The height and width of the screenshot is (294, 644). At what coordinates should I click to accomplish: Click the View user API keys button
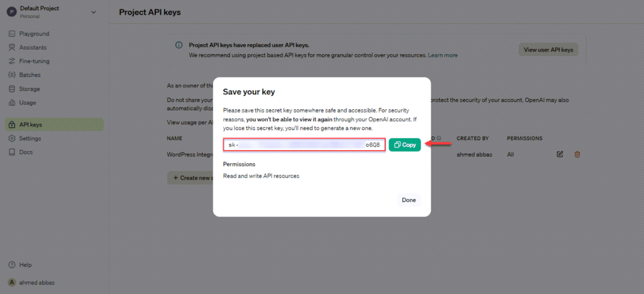[548, 50]
